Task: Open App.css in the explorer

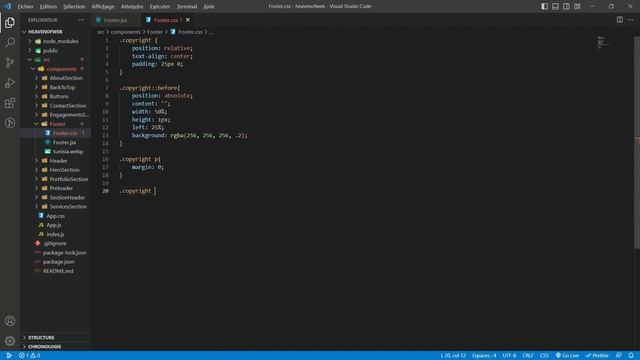Action: (x=56, y=216)
